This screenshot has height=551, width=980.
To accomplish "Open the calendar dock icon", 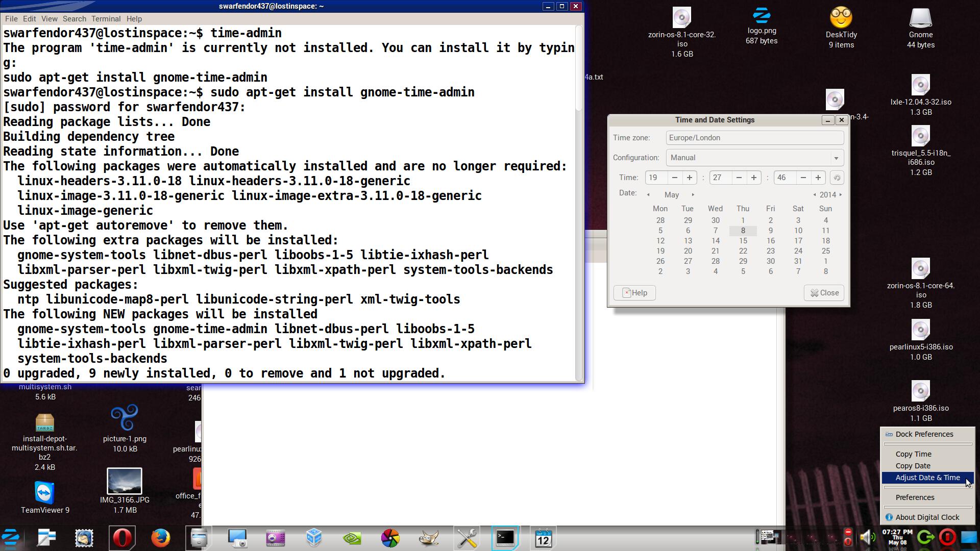I will point(543,538).
